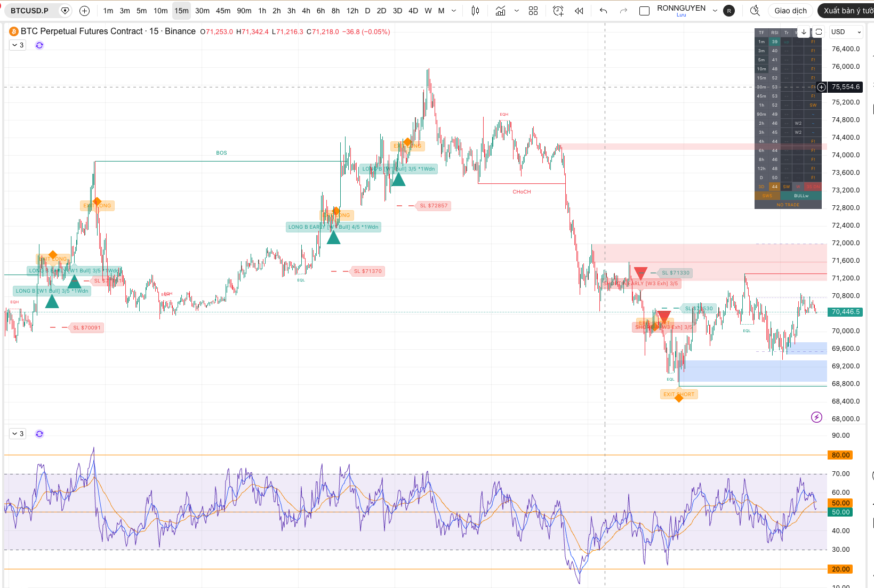Screen dimensions: 874x588
Task: Switch to the 1h timeframe
Action: [262, 10]
